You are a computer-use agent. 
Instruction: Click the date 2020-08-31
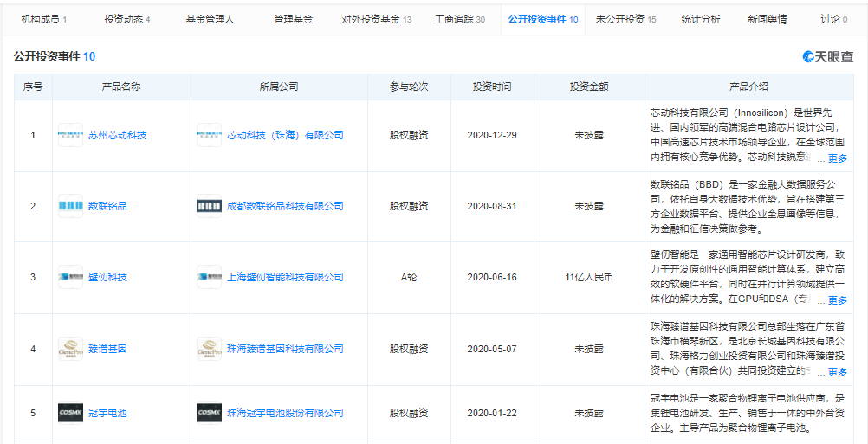pyautogui.click(x=492, y=206)
